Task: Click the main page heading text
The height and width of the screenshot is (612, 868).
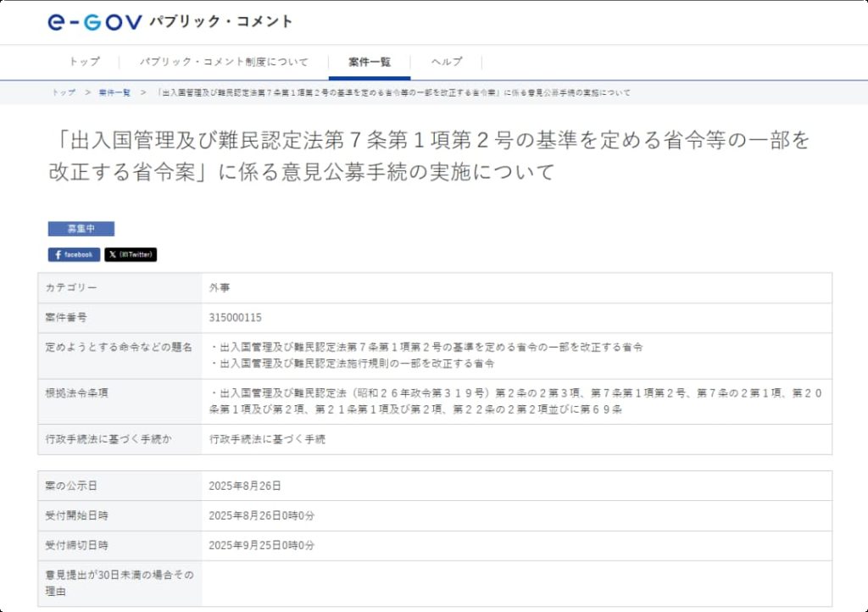Action: click(x=428, y=156)
